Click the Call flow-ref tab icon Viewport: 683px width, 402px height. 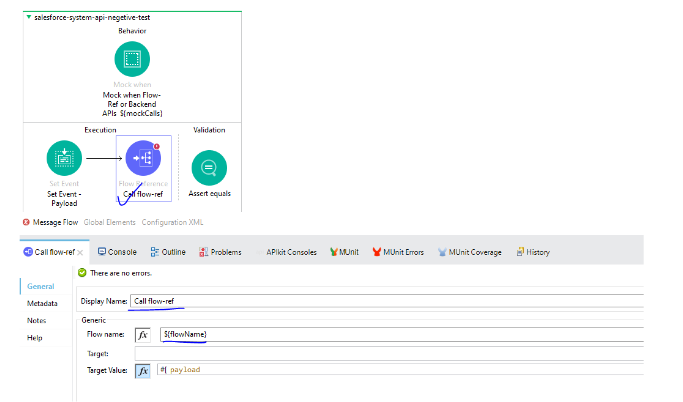pos(28,252)
